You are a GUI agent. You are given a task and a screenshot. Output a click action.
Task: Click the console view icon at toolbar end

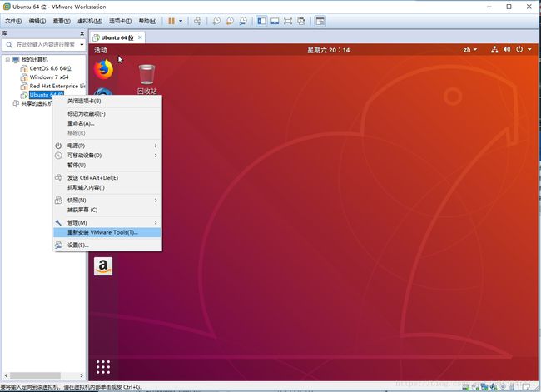(x=320, y=21)
